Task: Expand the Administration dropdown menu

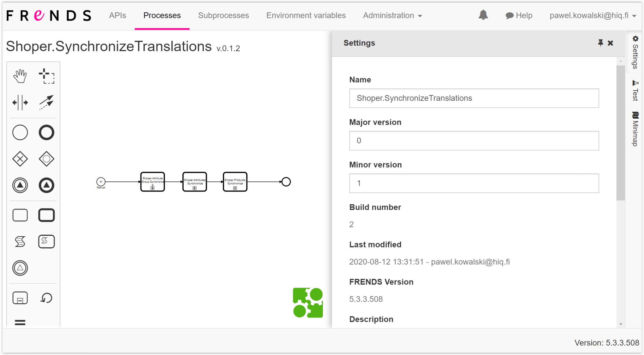Action: 392,15
